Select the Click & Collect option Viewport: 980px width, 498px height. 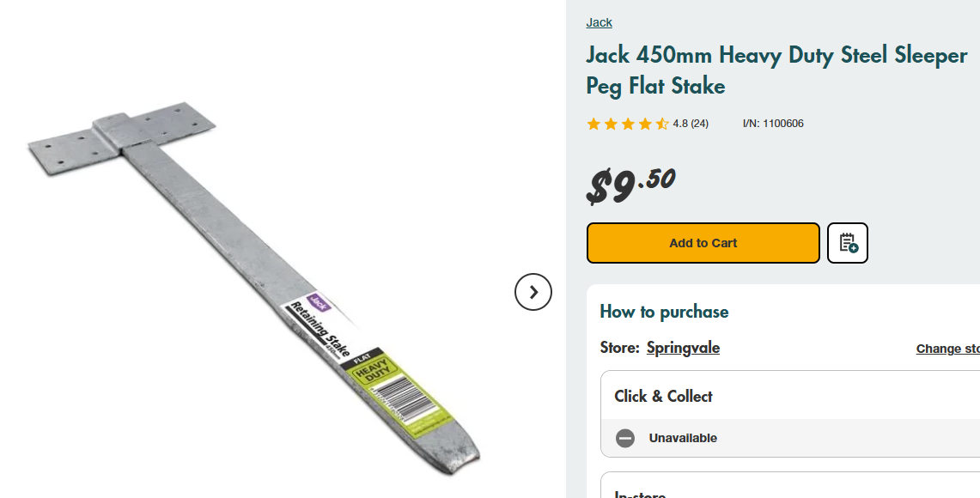(x=663, y=396)
